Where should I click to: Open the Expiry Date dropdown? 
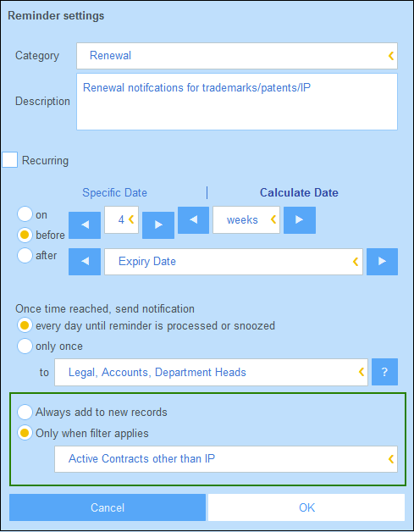234,261
